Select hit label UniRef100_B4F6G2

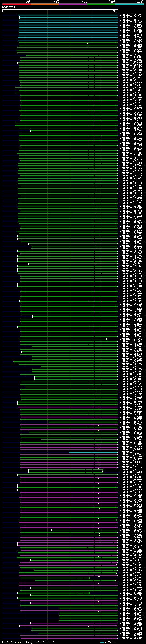[131, 339]
